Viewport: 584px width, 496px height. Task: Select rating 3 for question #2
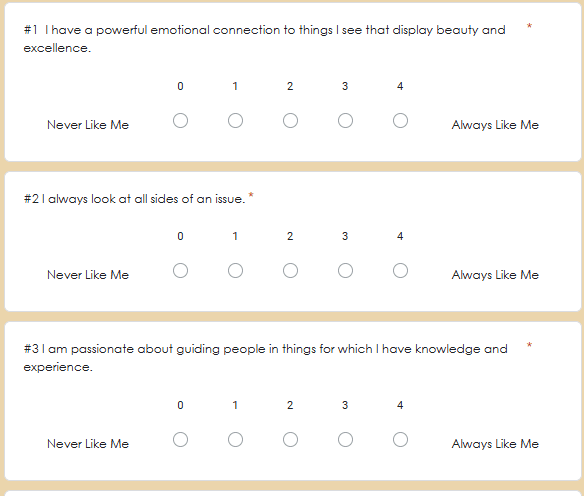tap(345, 271)
